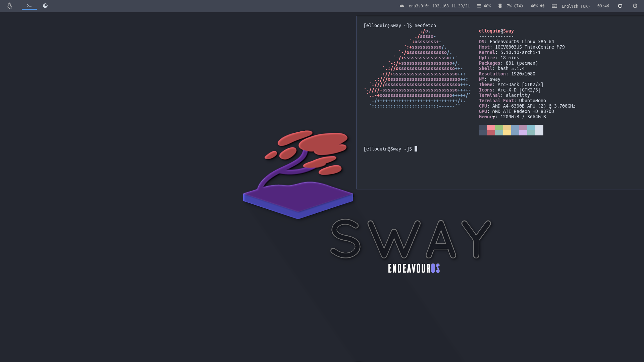The height and width of the screenshot is (362, 644).
Task: Click the tray screen icon beside the clock
Action: (620, 6)
